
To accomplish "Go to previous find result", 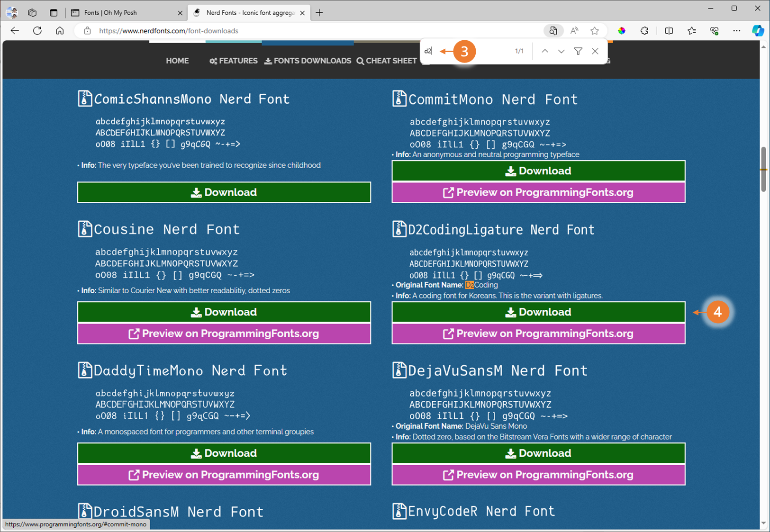I will pyautogui.click(x=545, y=51).
